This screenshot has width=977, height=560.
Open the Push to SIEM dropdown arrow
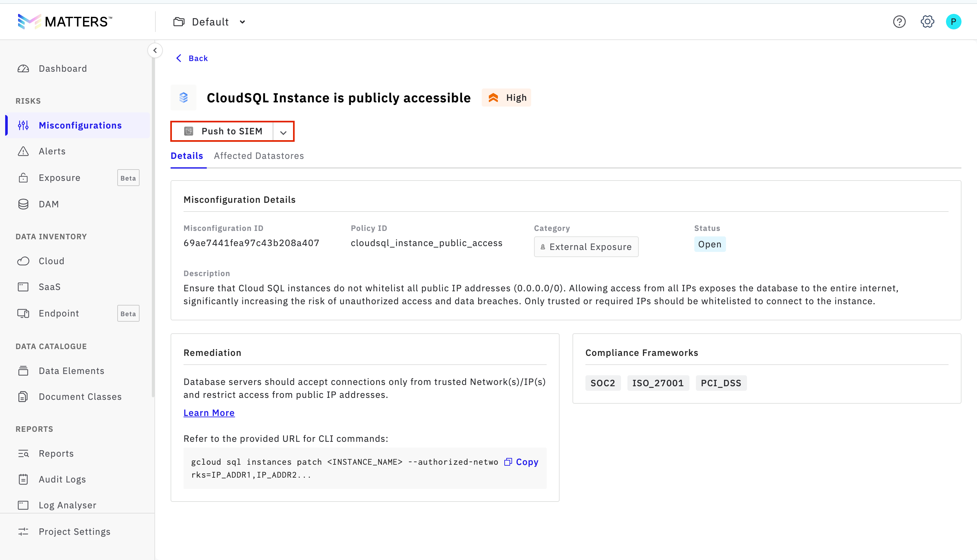(283, 132)
